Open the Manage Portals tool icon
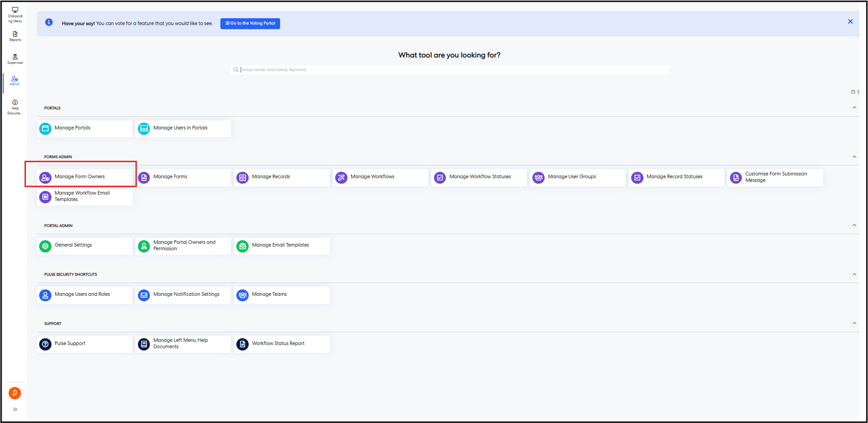 [46, 129]
